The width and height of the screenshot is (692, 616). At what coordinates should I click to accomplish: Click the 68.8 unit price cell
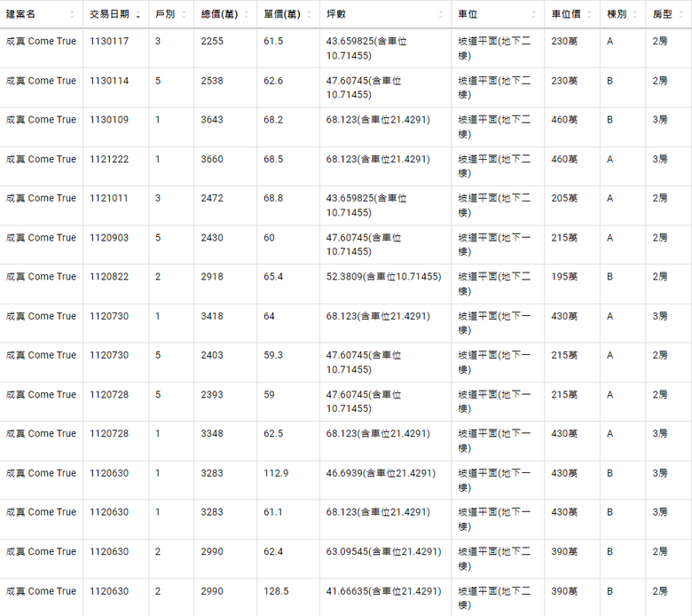point(273,198)
